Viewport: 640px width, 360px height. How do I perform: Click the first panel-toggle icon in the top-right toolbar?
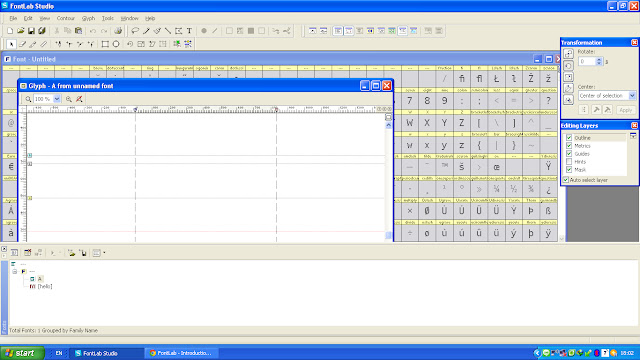click(312, 31)
